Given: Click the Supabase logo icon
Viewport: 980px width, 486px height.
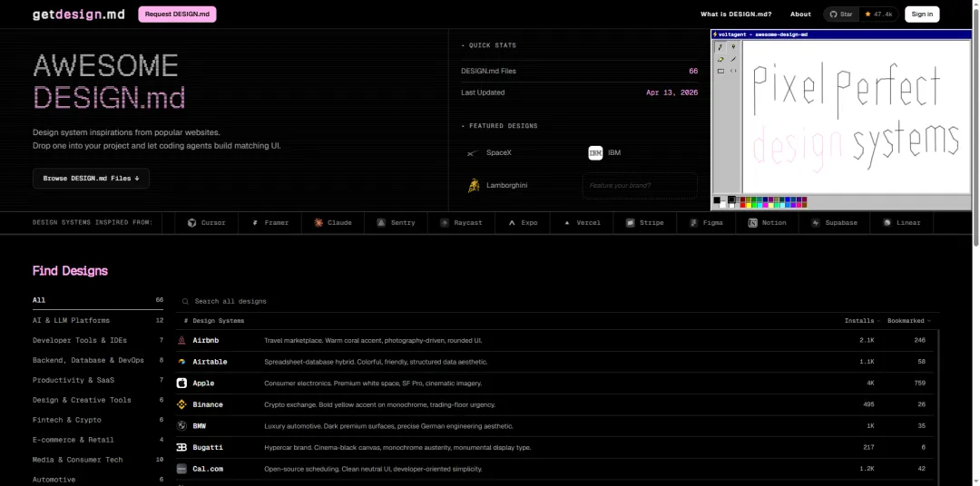Looking at the screenshot, I should click(815, 222).
